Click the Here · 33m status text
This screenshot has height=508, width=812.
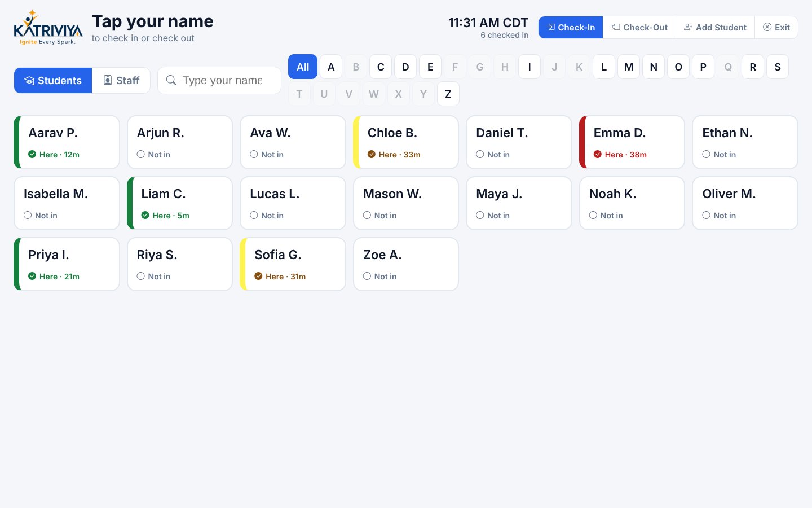pos(400,154)
